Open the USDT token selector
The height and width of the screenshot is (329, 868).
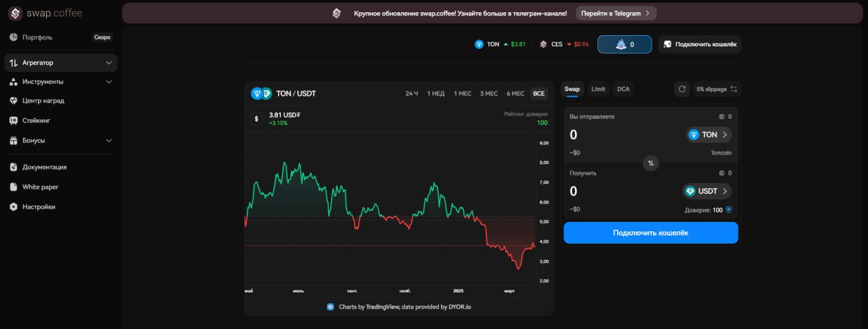pos(707,191)
